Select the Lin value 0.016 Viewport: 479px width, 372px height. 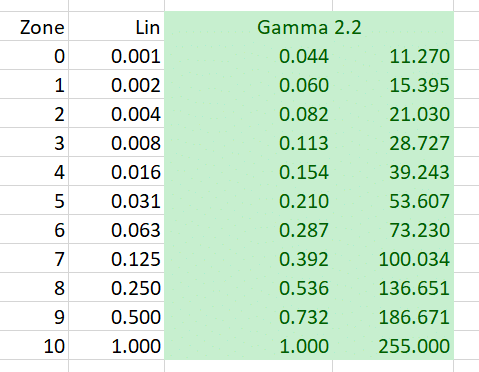click(116, 171)
